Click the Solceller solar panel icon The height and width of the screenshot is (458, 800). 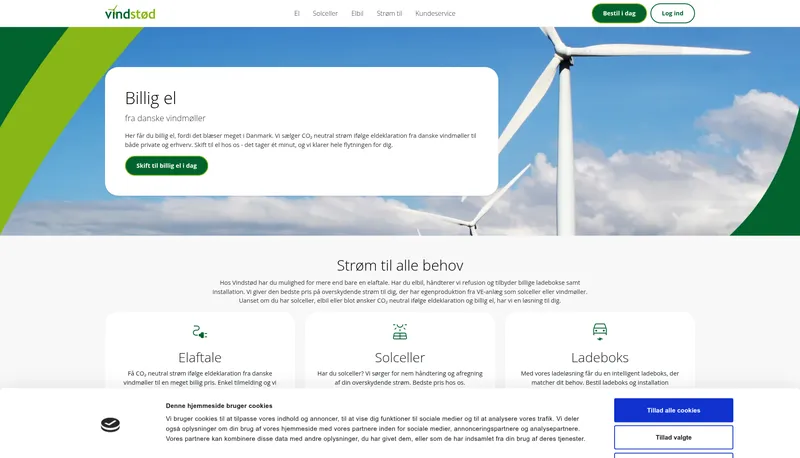pyautogui.click(x=400, y=331)
